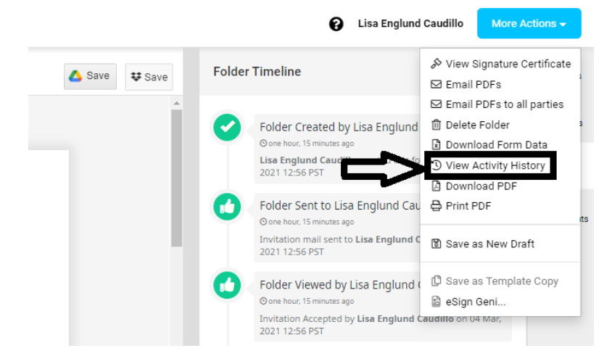Click the Lisa Englund Caudillo user name
The image size is (604, 364).
pyautogui.click(x=410, y=23)
